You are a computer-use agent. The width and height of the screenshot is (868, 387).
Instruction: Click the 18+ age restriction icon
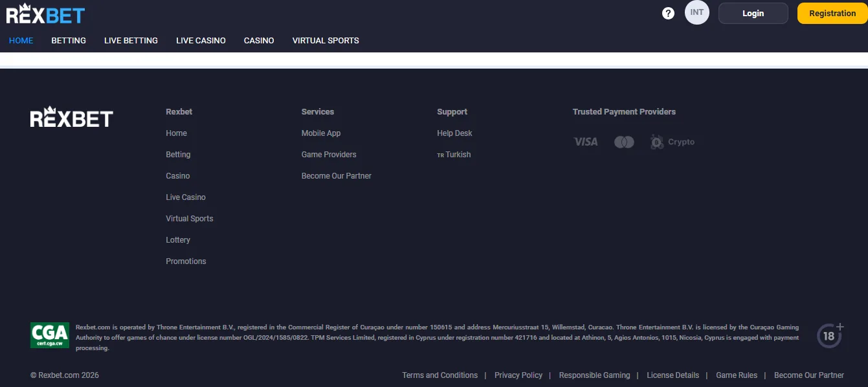pos(831,335)
